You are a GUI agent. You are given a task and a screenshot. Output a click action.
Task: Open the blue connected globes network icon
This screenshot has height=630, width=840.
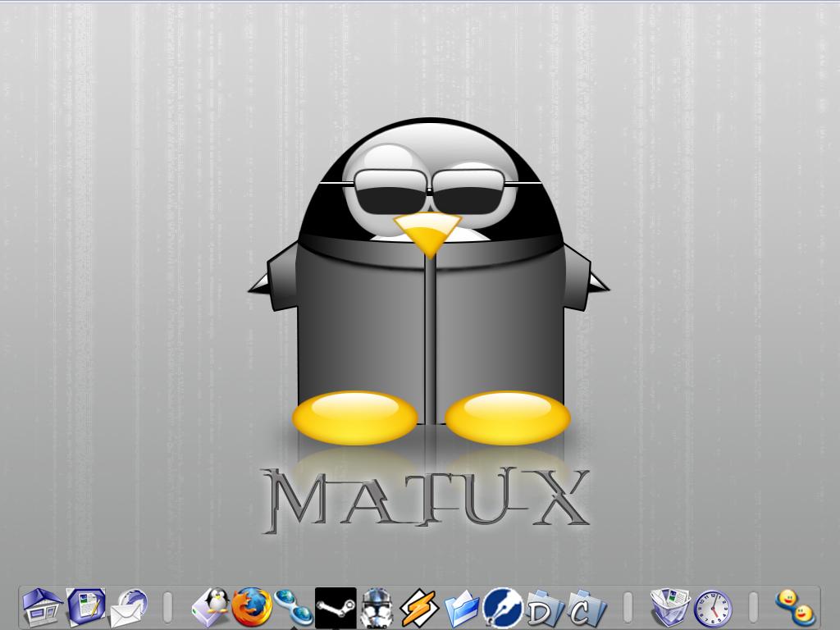pyautogui.click(x=293, y=608)
